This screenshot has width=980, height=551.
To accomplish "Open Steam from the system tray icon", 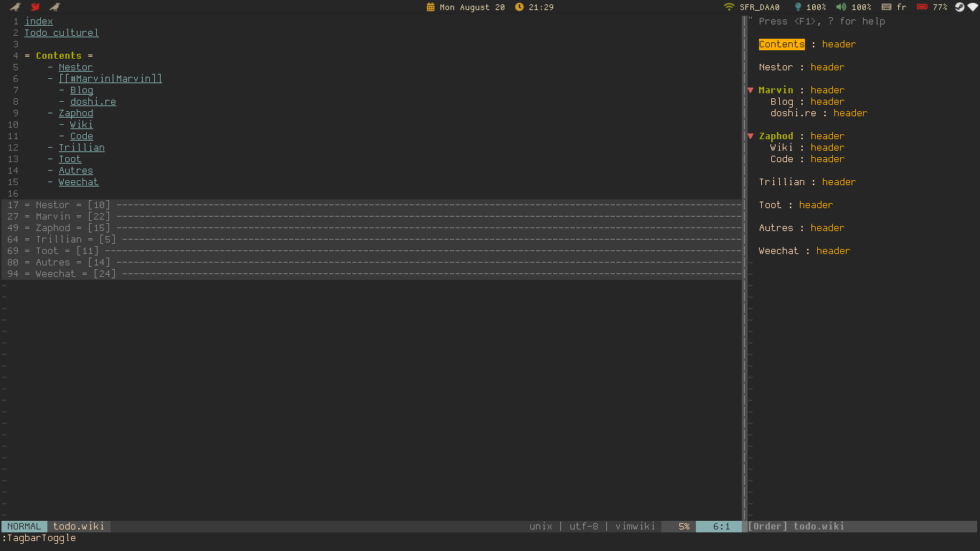I will coord(960,7).
